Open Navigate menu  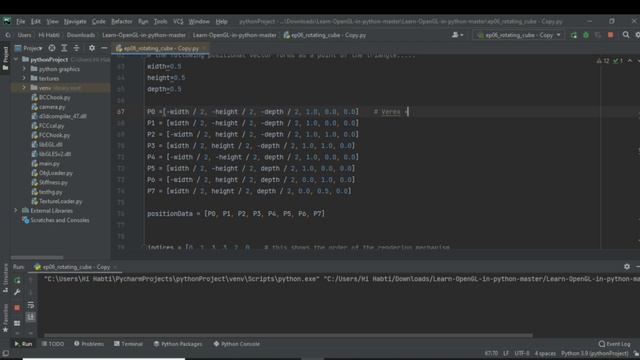75,21
